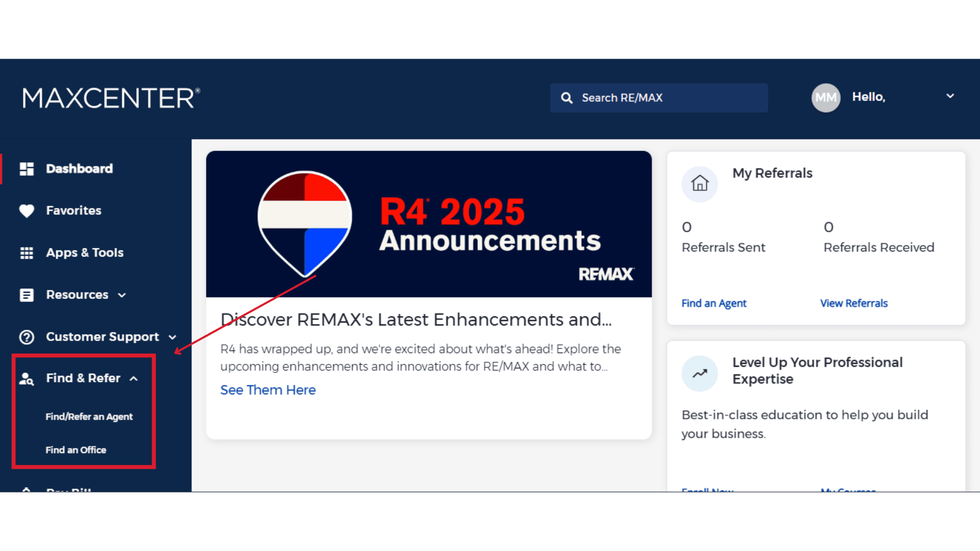Image resolution: width=980 pixels, height=551 pixels.
Task: Open Find/Refer an Agent
Action: click(89, 417)
